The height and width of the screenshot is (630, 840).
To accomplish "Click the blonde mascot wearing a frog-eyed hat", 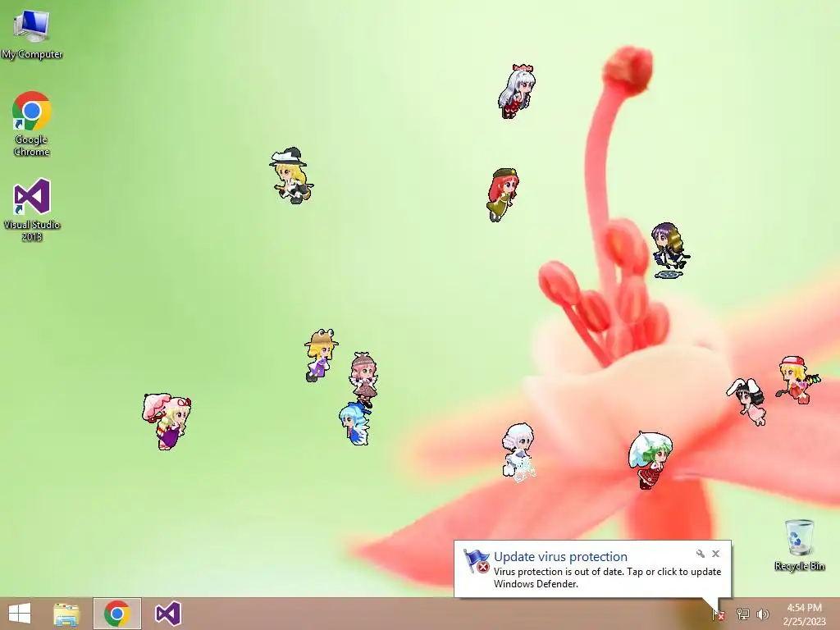I will [321, 355].
